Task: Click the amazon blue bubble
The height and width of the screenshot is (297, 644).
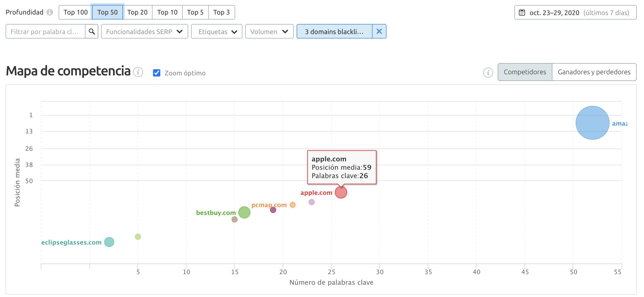Action: point(592,123)
